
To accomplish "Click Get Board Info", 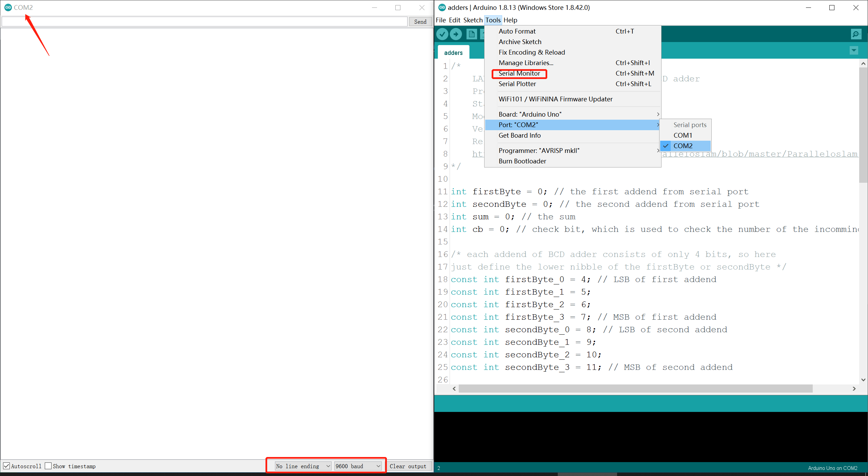I will (573, 135).
